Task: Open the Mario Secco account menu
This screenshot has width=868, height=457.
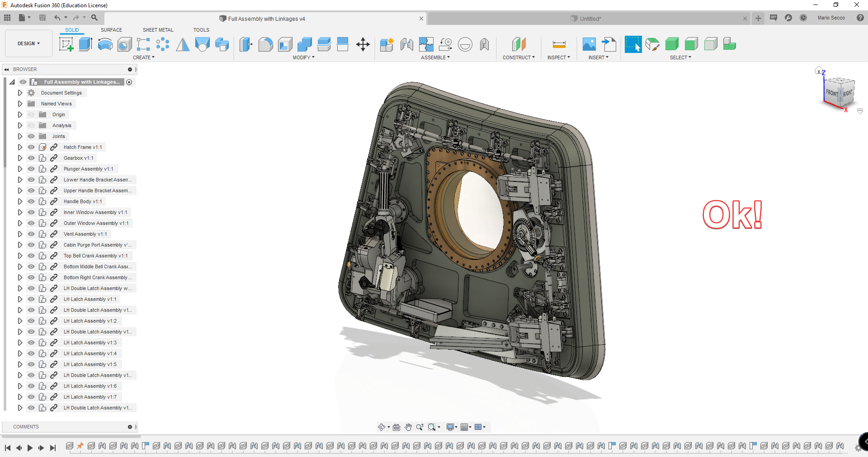Action: pyautogui.click(x=831, y=18)
